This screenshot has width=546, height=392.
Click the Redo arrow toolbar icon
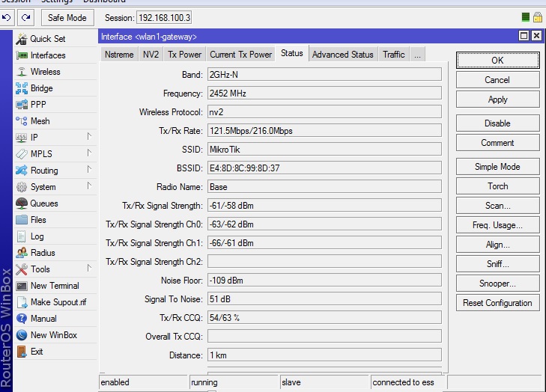coord(25,17)
